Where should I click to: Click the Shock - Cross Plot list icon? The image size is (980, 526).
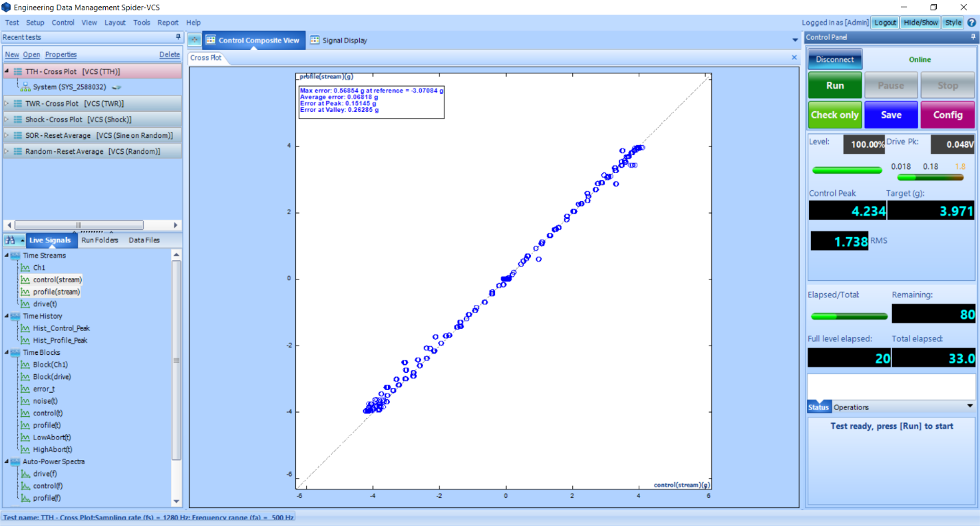coord(18,119)
